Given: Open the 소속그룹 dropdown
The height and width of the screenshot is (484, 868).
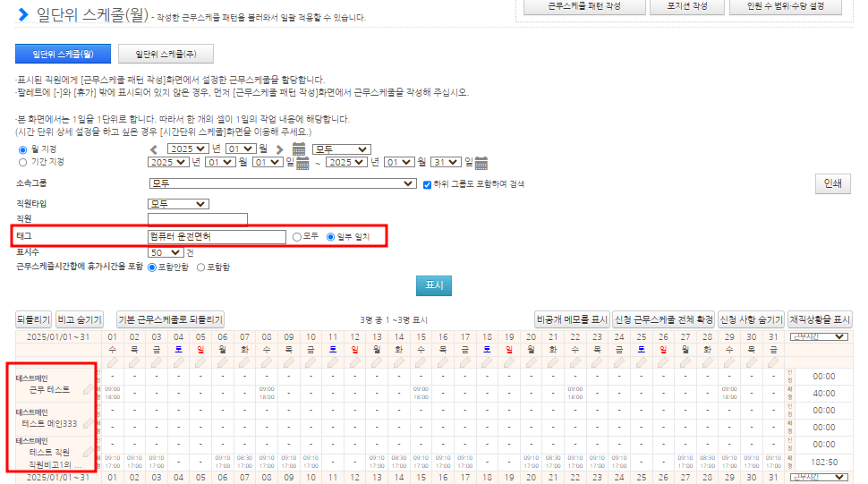Looking at the screenshot, I should (x=283, y=183).
